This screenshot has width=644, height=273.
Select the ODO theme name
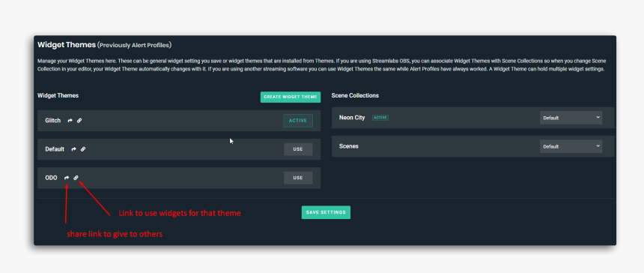[52, 178]
